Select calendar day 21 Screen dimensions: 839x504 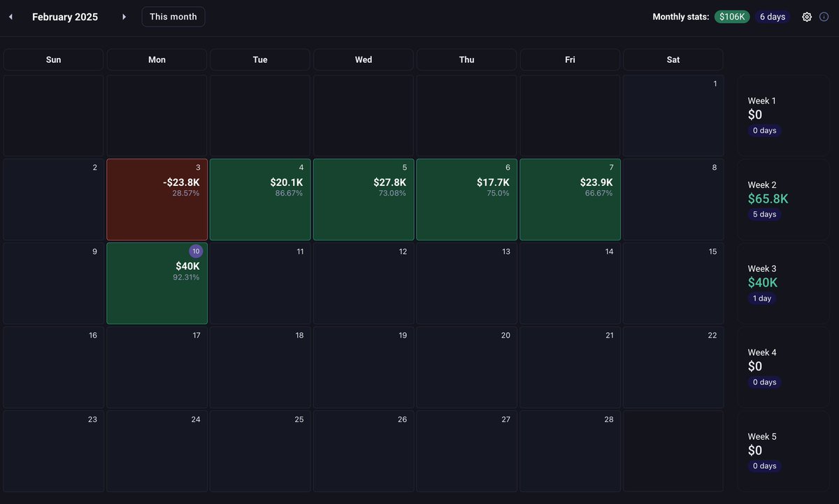coord(571,367)
